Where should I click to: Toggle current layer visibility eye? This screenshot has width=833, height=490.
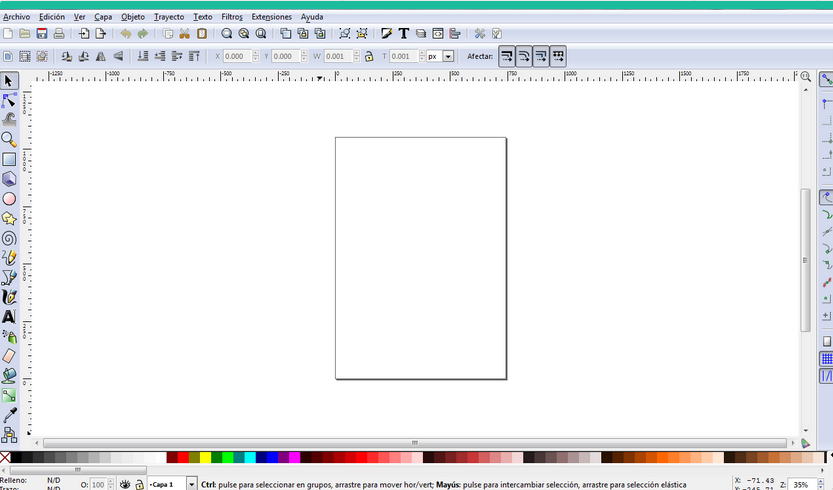pos(125,484)
